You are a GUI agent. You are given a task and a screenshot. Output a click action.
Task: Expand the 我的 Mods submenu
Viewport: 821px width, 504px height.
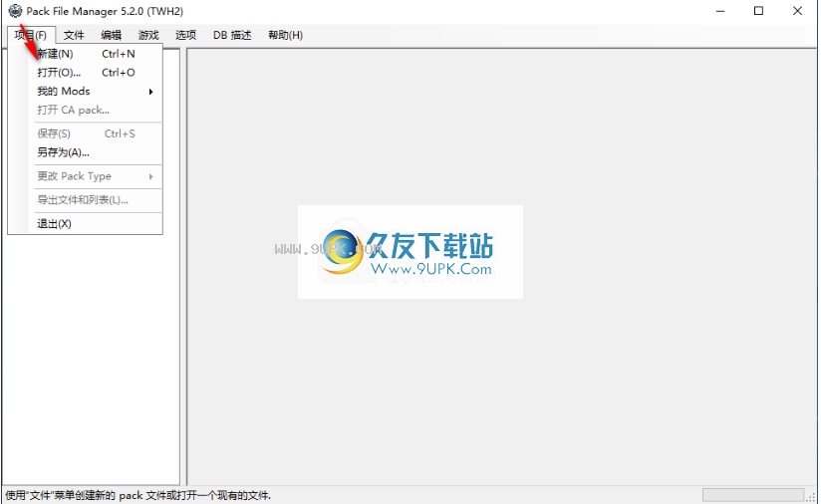86,92
